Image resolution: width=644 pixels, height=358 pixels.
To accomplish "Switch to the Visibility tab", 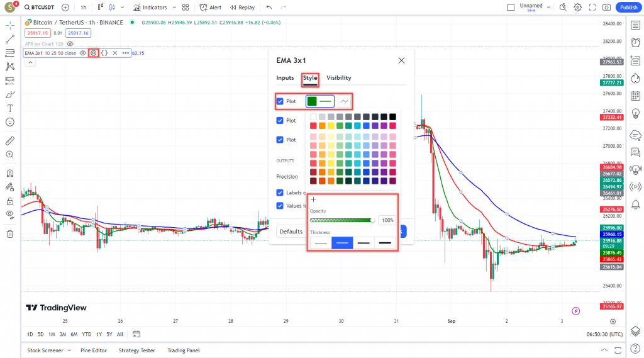I will [x=339, y=77].
